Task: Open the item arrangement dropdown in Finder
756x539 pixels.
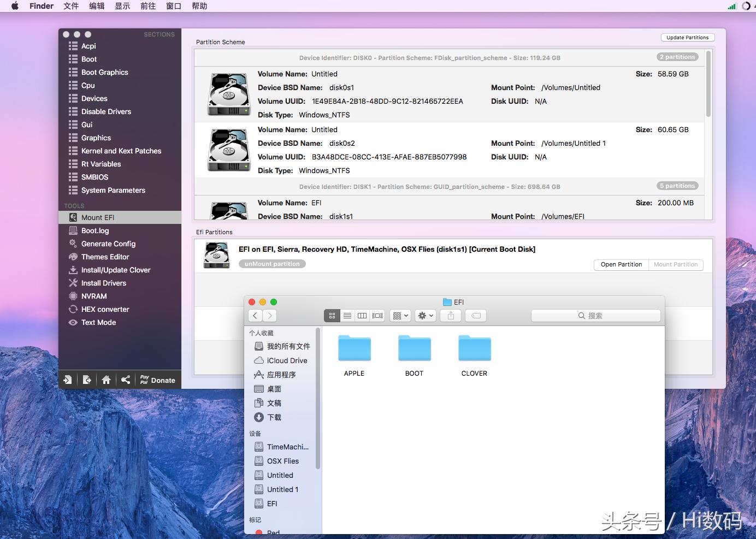Action: click(x=400, y=316)
